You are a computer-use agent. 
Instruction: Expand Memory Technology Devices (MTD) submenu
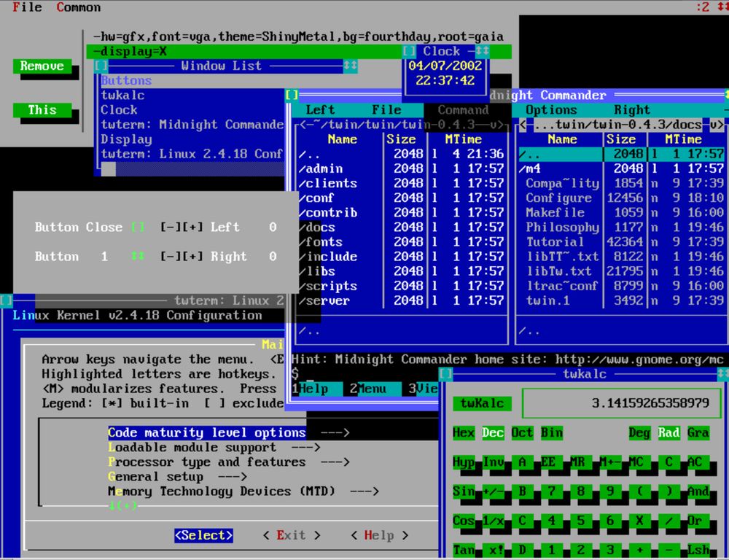tap(243, 491)
